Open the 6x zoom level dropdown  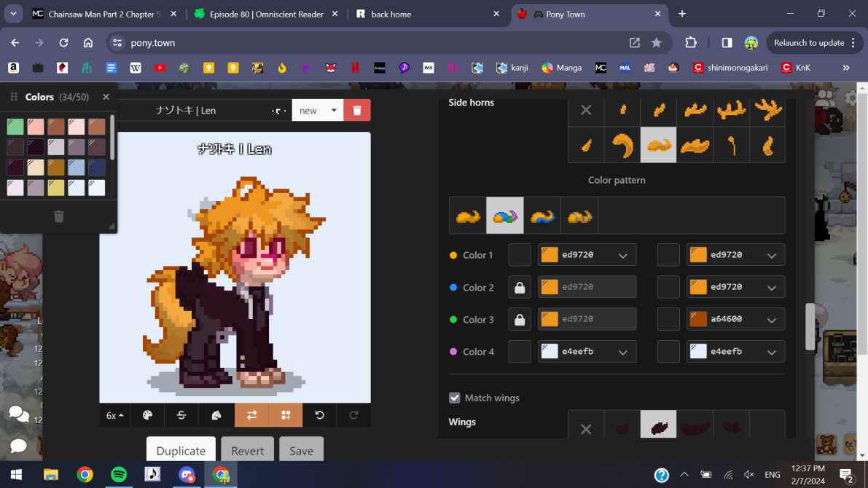click(x=115, y=415)
